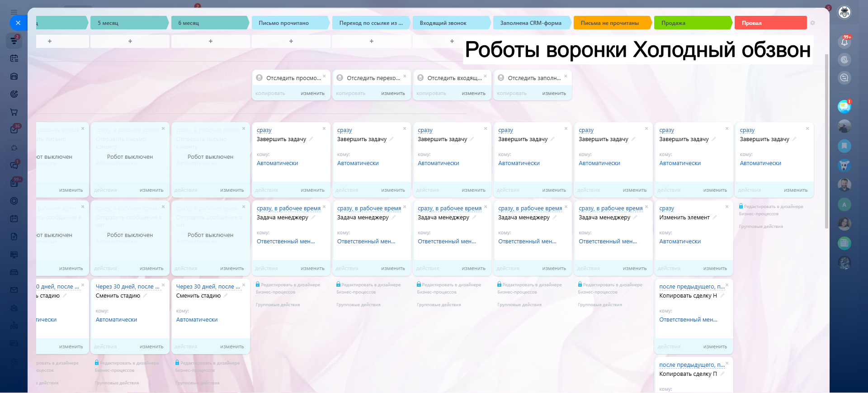Image resolution: width=868 pixels, height=393 pixels.
Task: Remove the Отследить заполн... trigger
Action: tap(566, 76)
